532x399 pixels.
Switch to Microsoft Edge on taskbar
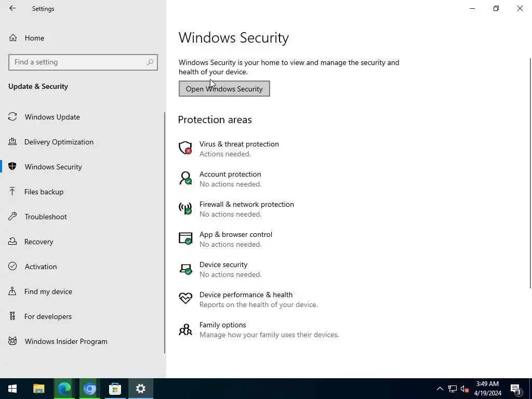pyautogui.click(x=64, y=389)
